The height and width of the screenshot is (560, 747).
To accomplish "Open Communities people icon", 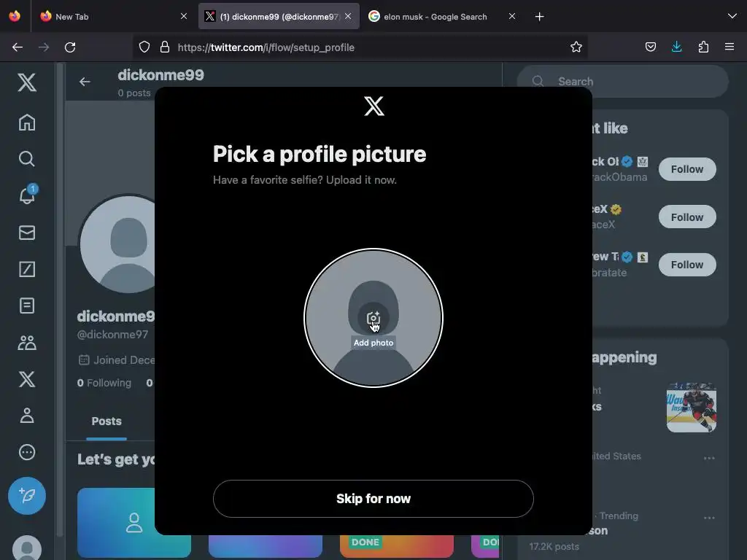I will [x=27, y=343].
